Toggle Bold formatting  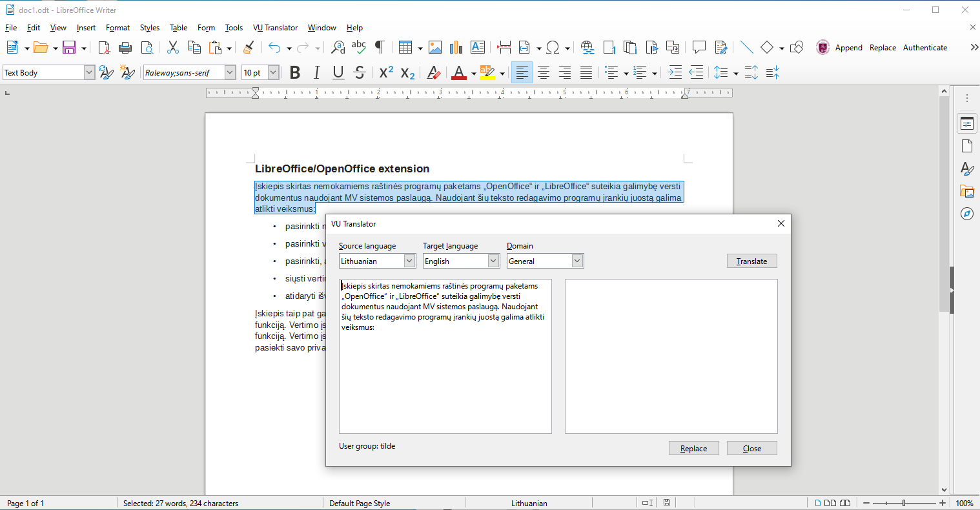click(295, 72)
